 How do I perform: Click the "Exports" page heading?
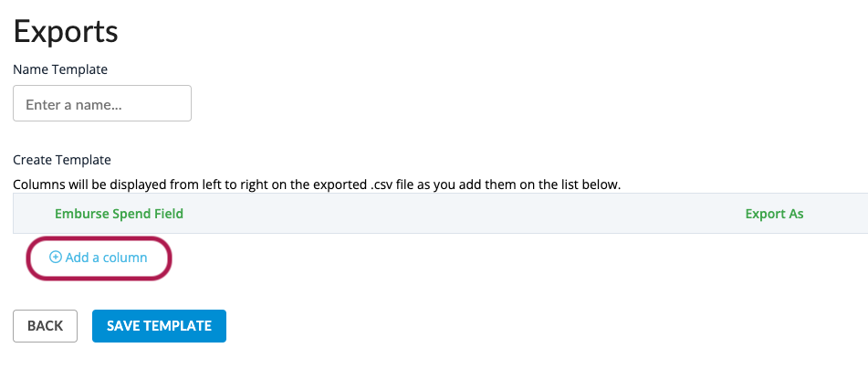66,31
